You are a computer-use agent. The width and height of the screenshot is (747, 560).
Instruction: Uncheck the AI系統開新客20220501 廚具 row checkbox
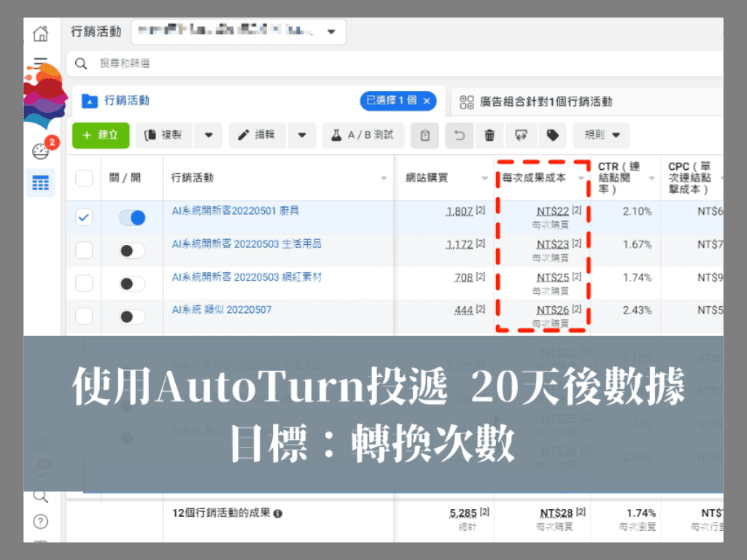point(84,217)
